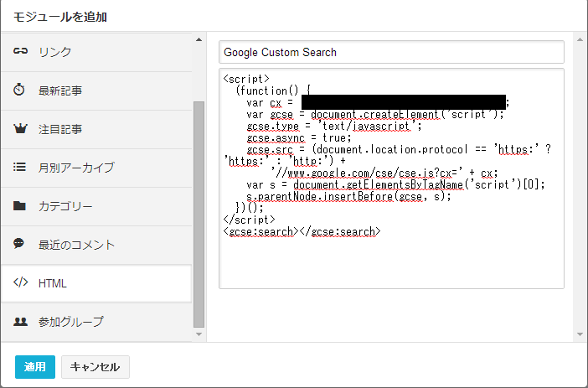Select the 最新記事 module

point(96,91)
